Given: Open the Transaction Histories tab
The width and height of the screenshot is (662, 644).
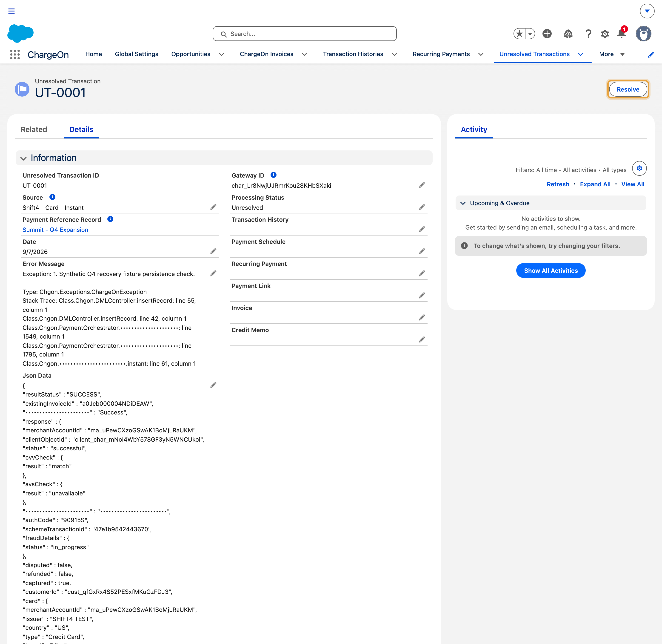Looking at the screenshot, I should click(353, 54).
